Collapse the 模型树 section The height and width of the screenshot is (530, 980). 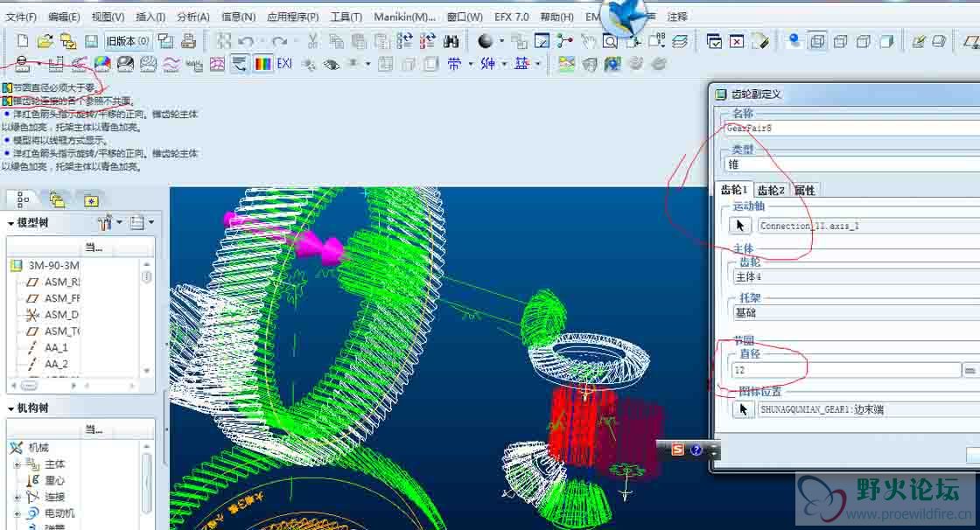(x=10, y=223)
